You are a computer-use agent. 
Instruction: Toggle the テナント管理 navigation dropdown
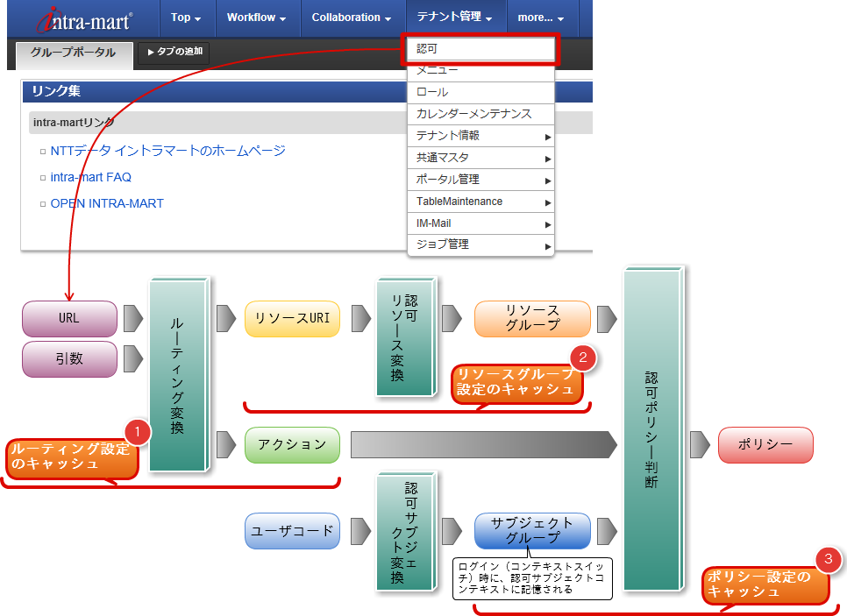pos(454,18)
